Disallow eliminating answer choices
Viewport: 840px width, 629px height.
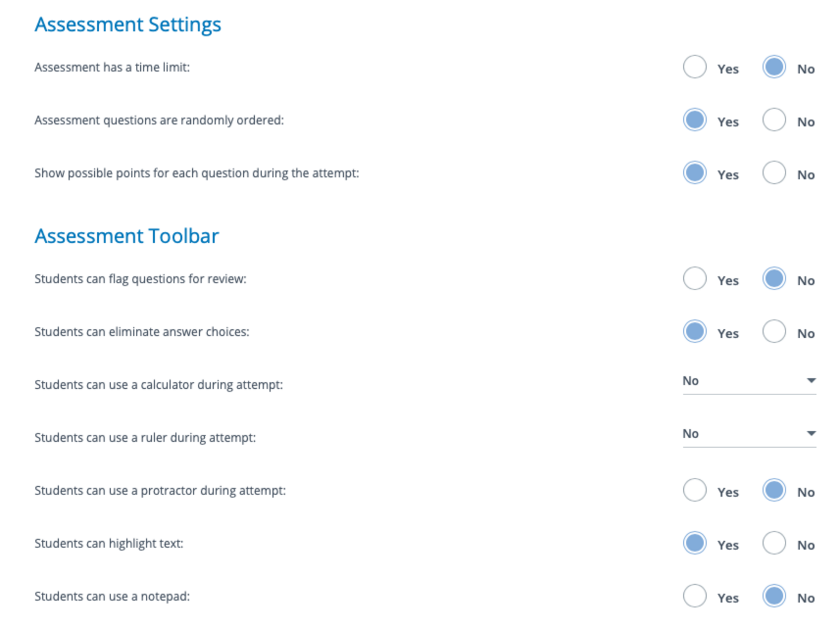click(x=774, y=331)
